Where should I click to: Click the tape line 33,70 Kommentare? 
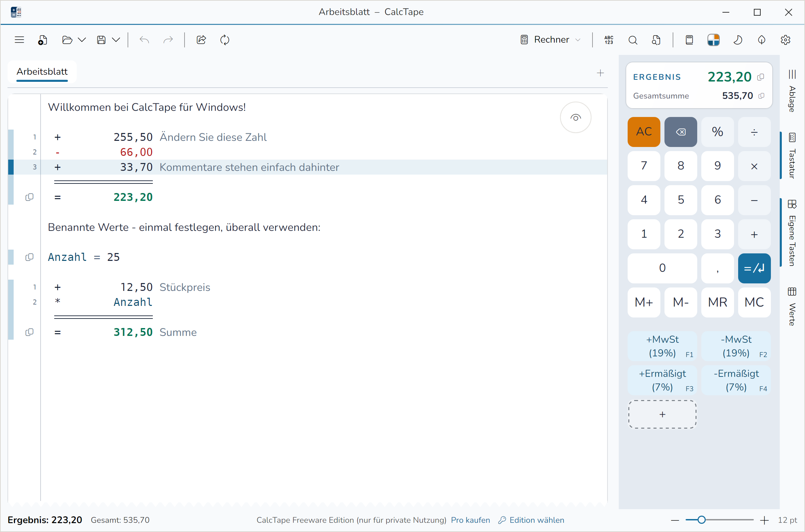[307, 167]
